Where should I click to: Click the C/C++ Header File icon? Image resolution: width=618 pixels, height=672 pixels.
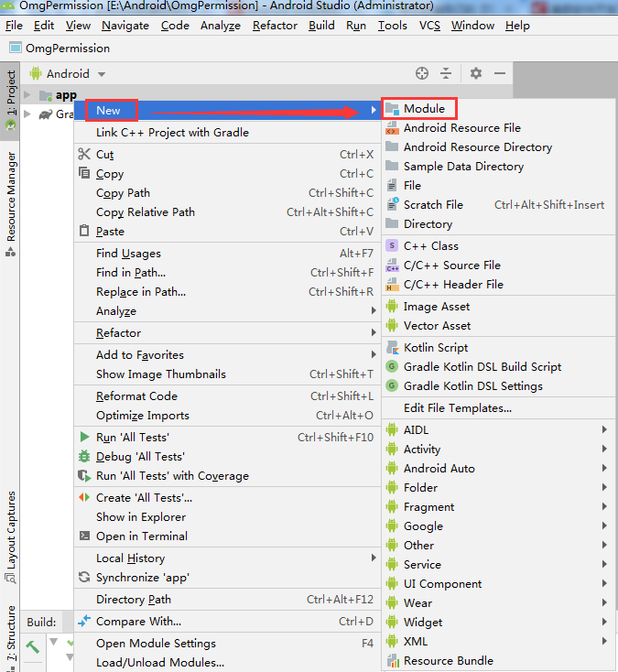point(392,284)
